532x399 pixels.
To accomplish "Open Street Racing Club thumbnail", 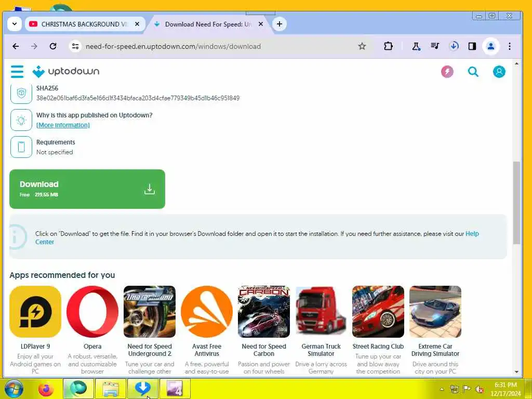I will [x=378, y=312].
